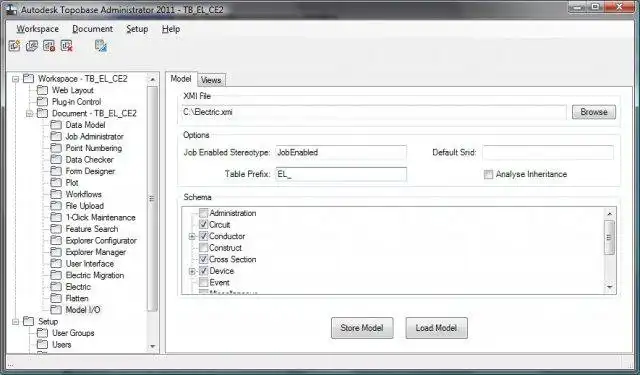640x375 pixels.
Task: Click the Default Srid input field
Action: pos(548,153)
